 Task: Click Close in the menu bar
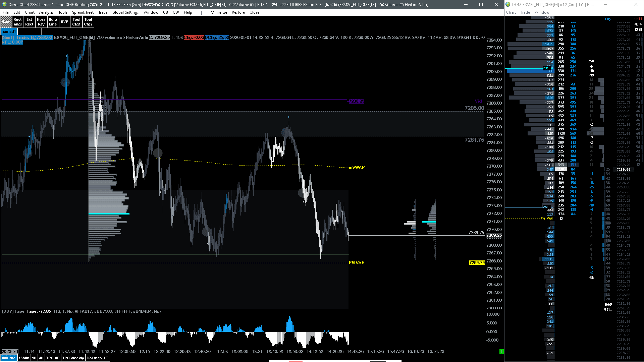[x=254, y=12]
